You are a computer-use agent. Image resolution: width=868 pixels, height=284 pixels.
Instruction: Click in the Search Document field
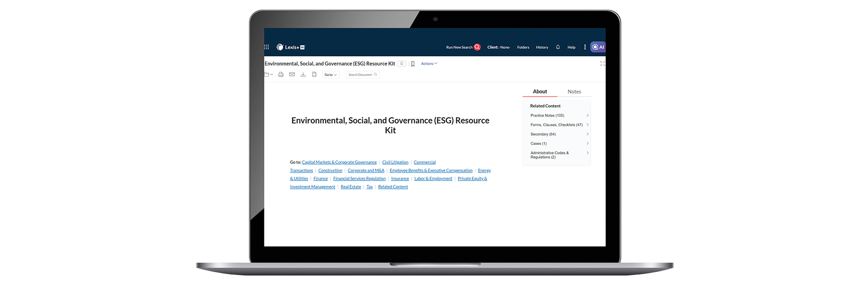361,75
